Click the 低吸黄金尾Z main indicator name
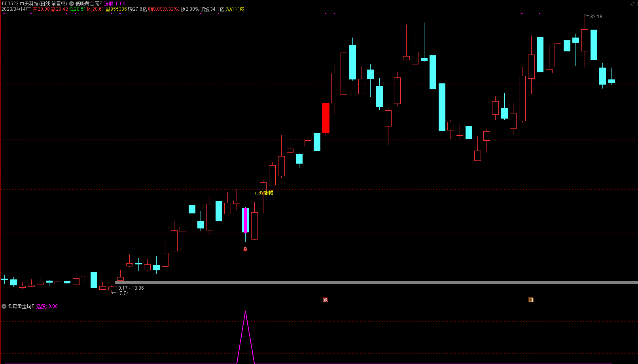The image size is (638, 364). pos(89,4)
